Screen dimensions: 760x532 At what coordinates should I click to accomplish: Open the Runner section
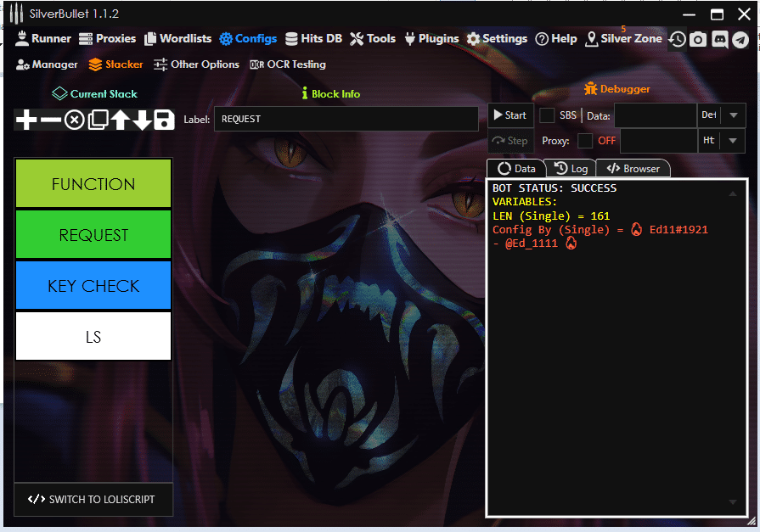click(x=42, y=39)
